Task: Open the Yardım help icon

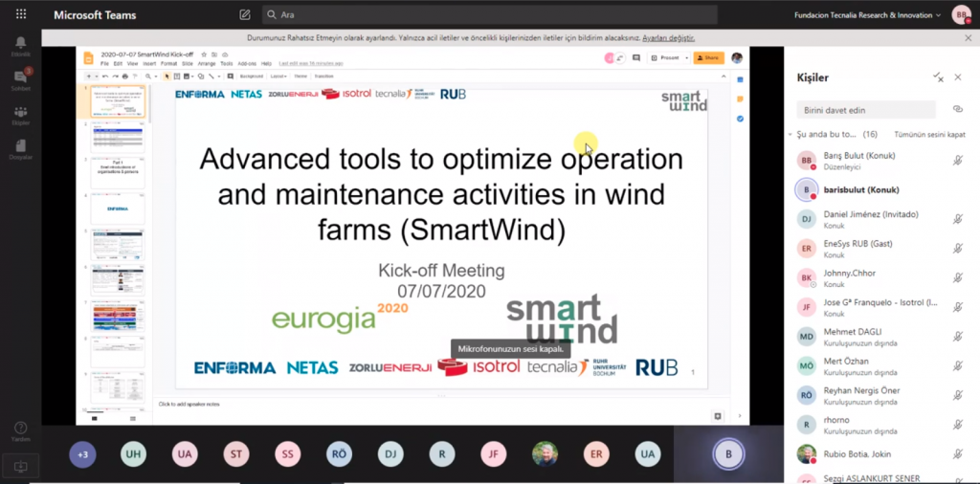Action: coord(20,430)
